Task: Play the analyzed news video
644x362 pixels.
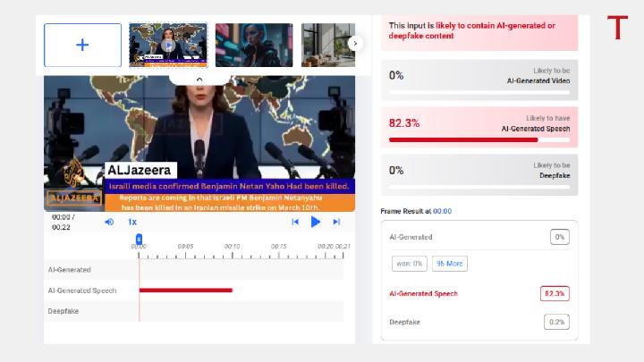Action: point(315,222)
